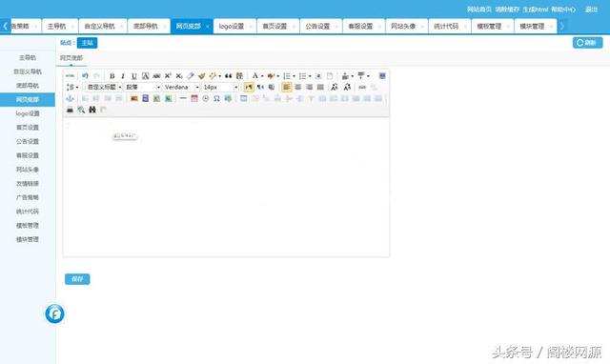
Task: Click the 保存 save button
Action: (x=77, y=279)
